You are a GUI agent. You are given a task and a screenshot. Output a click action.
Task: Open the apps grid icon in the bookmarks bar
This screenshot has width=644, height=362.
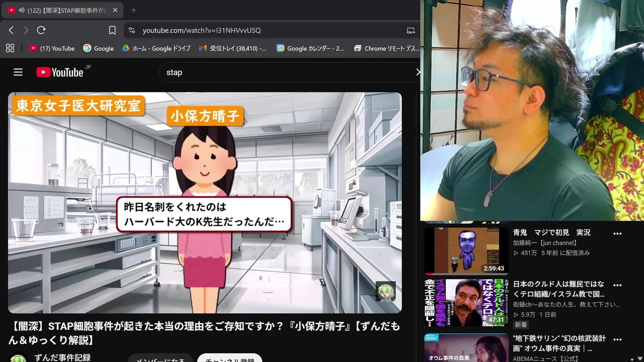(10, 48)
